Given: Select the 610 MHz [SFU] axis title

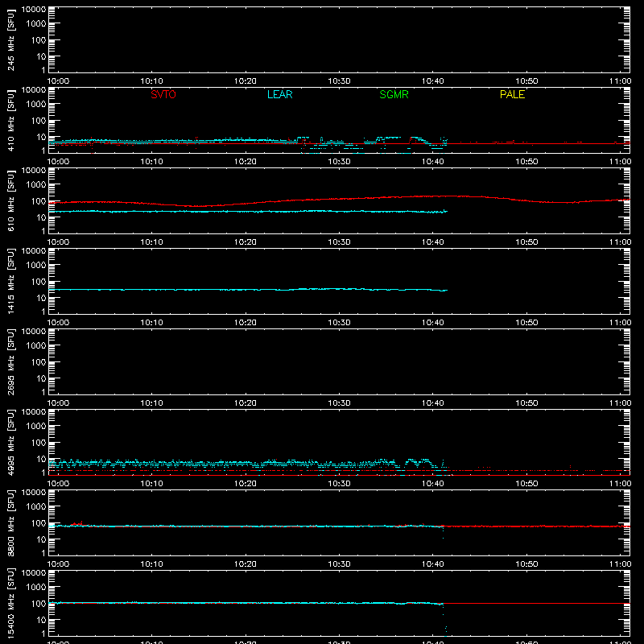Looking at the screenshot, I should pos(10,200).
